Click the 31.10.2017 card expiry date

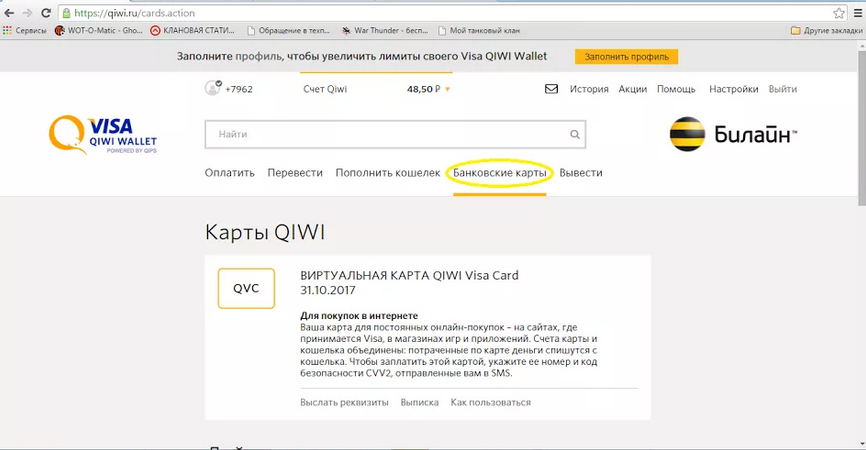click(328, 290)
